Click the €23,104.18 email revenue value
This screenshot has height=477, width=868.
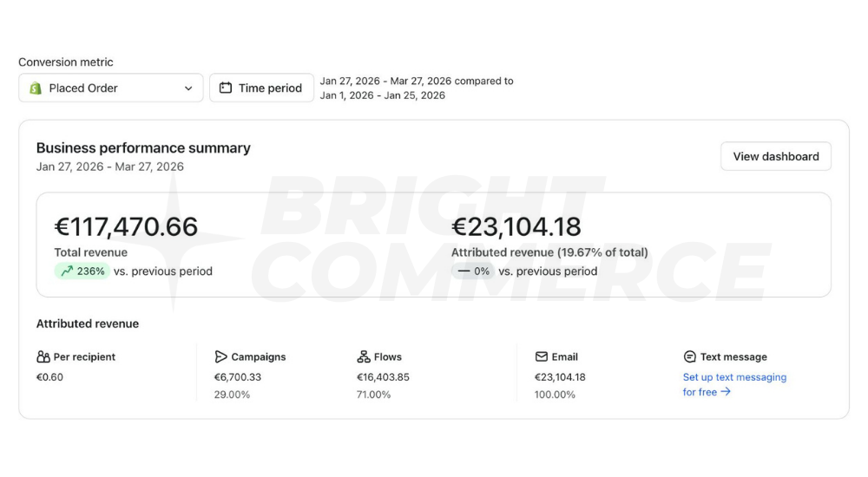[560, 377]
